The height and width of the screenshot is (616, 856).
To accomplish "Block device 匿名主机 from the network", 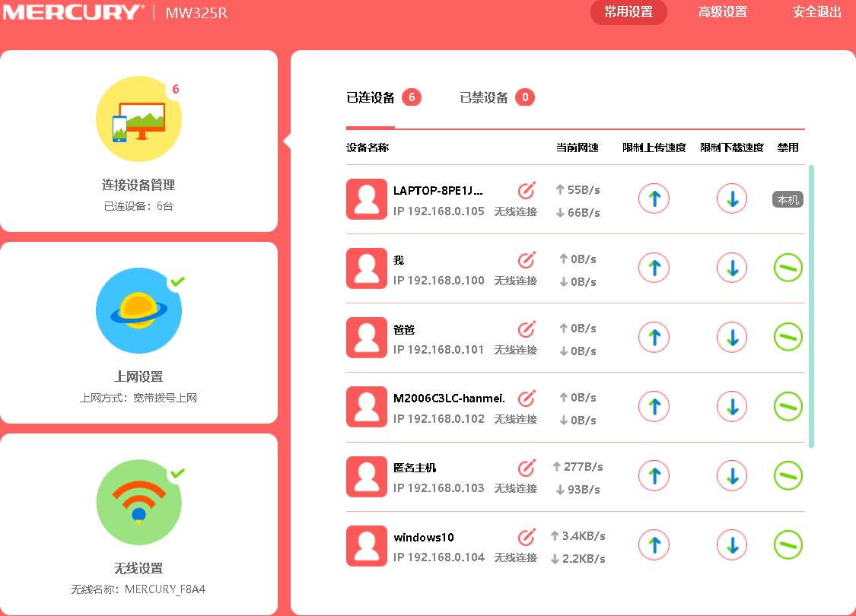I will point(788,475).
